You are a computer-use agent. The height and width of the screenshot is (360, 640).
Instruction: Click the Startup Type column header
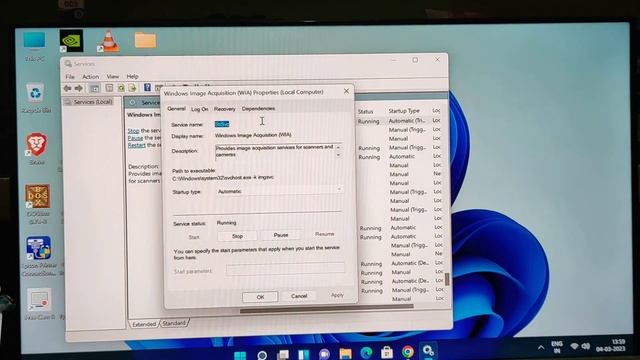click(x=404, y=111)
